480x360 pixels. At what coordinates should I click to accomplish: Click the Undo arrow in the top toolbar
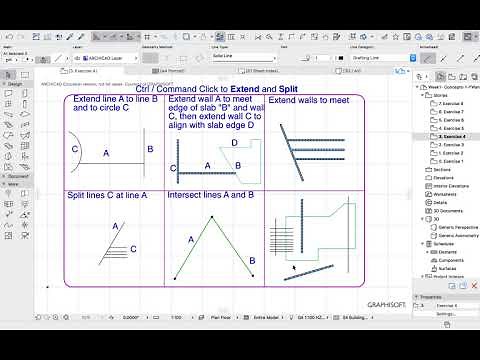point(9,37)
